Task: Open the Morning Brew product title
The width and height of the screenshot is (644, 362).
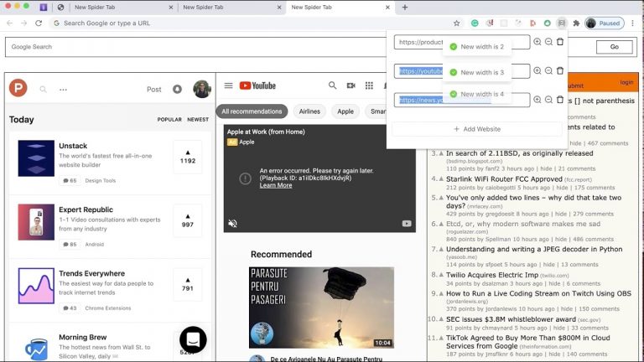Action: [x=82, y=337]
